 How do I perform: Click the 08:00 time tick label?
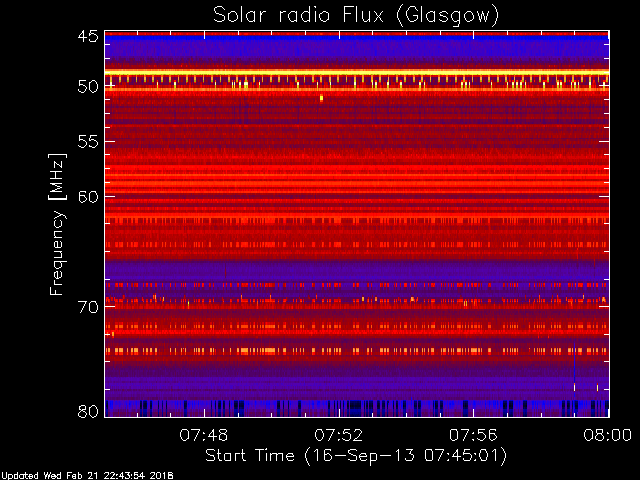608,435
